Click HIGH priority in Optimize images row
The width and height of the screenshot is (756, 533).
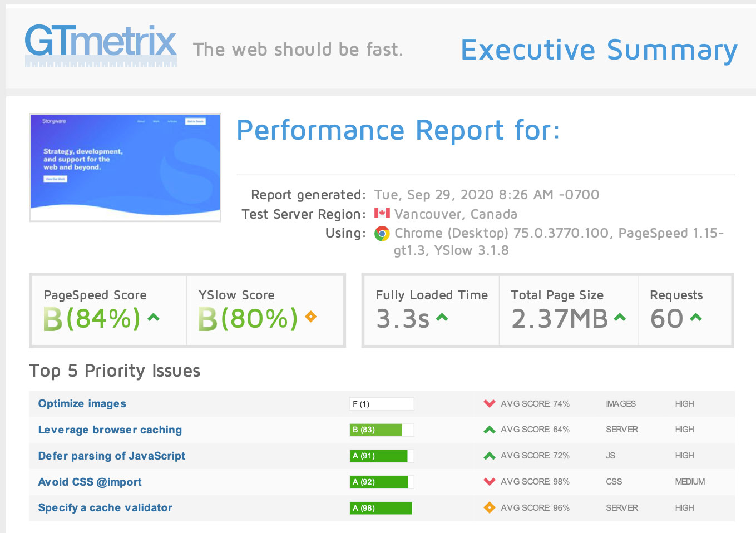click(684, 404)
